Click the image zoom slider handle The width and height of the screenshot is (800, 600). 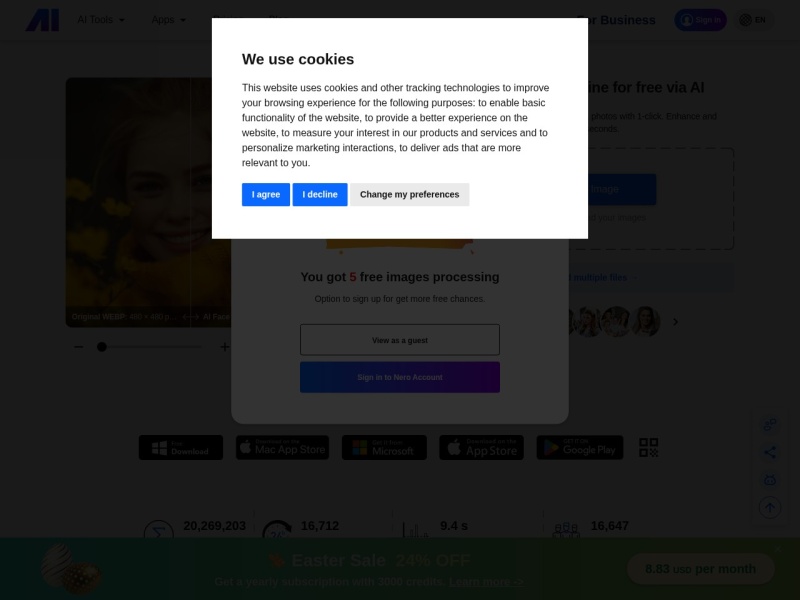(101, 347)
